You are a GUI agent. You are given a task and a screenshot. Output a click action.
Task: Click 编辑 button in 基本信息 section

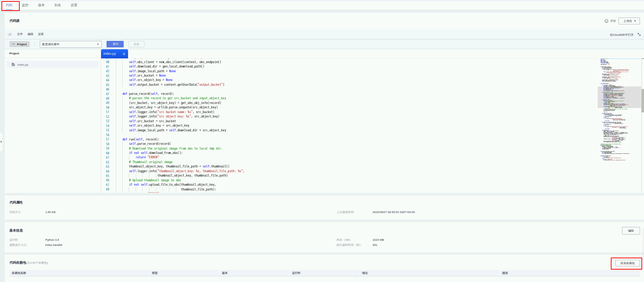pos(630,231)
